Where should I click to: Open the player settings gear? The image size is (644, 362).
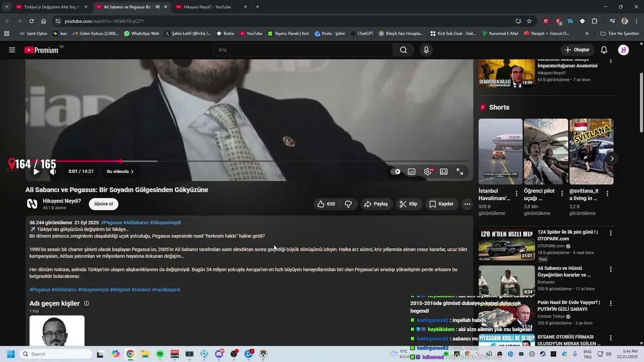428,171
